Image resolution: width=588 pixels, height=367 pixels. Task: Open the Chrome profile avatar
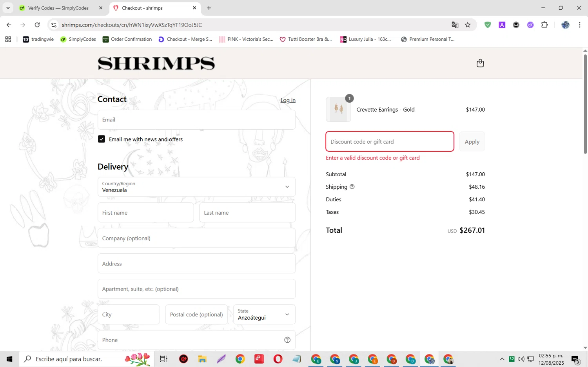565,25
